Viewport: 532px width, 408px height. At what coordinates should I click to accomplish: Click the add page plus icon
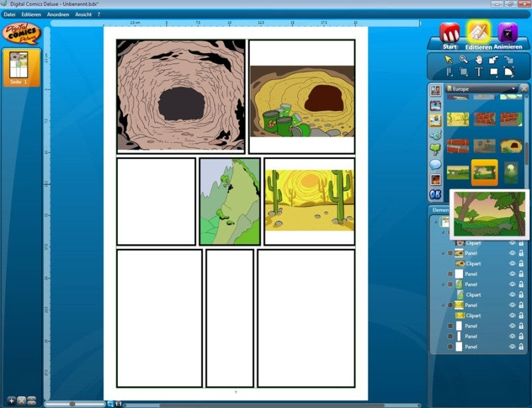tap(11, 401)
